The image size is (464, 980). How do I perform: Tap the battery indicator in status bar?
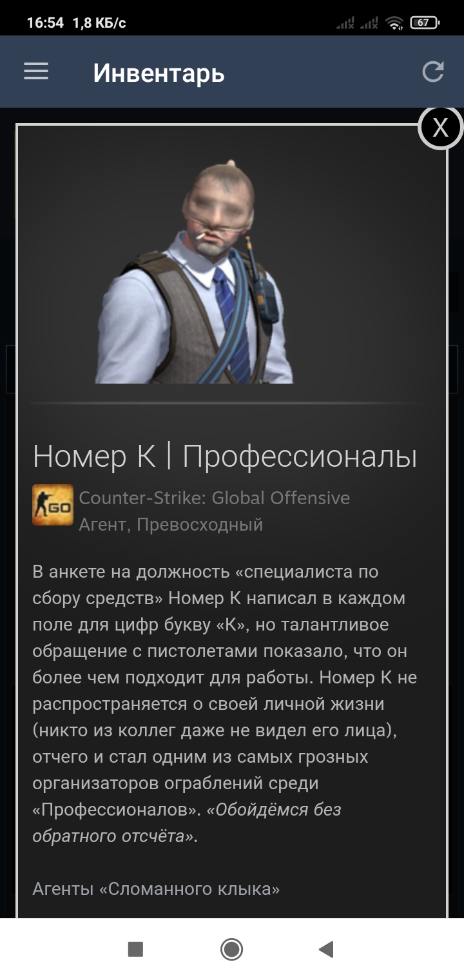(x=425, y=23)
